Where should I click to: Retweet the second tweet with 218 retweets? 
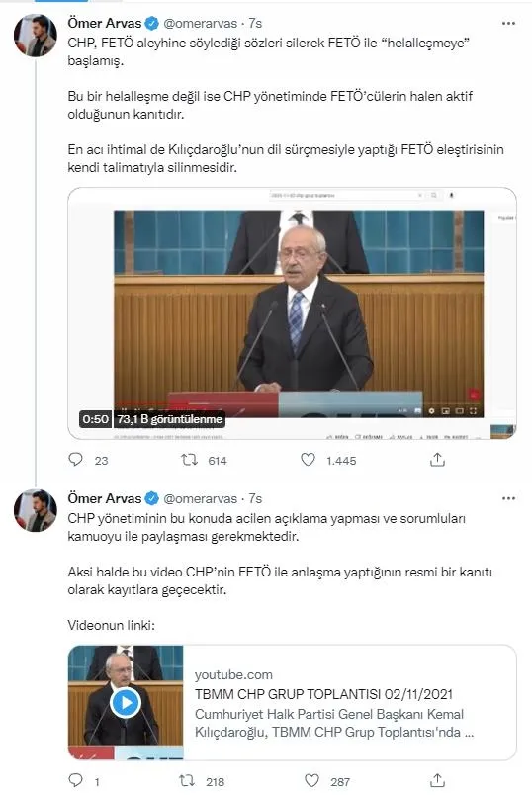pos(188,780)
